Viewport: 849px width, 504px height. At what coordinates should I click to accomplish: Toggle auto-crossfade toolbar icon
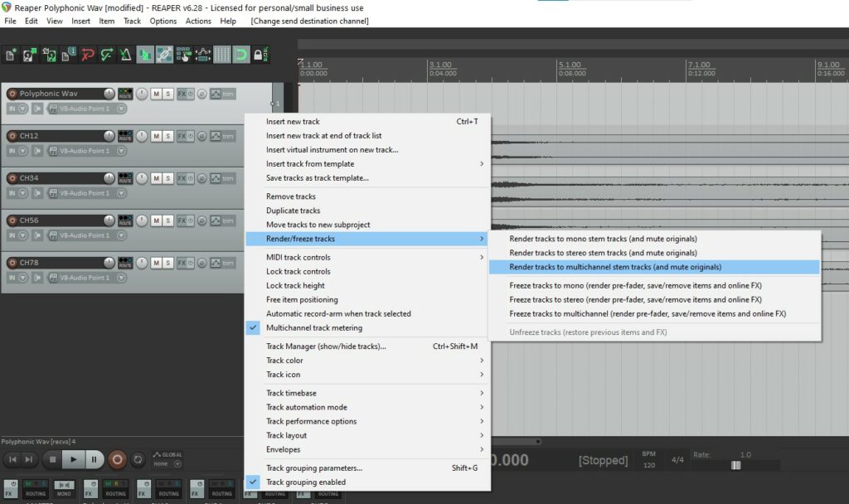[145, 55]
